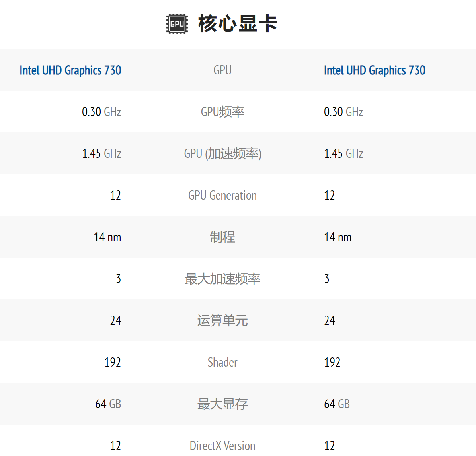Click left value 12 in DirectX Version row
The height and width of the screenshot is (456, 476).
[x=115, y=446]
